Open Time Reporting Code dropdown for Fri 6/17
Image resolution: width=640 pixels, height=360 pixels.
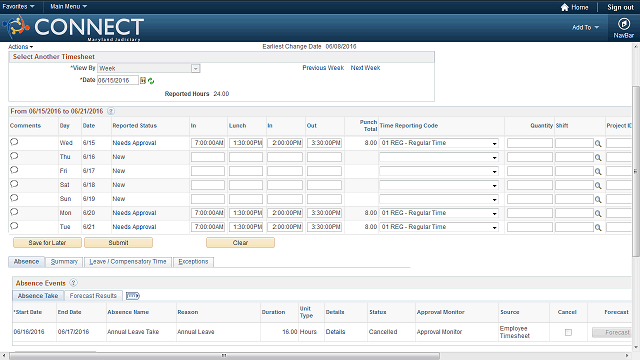tap(439, 171)
